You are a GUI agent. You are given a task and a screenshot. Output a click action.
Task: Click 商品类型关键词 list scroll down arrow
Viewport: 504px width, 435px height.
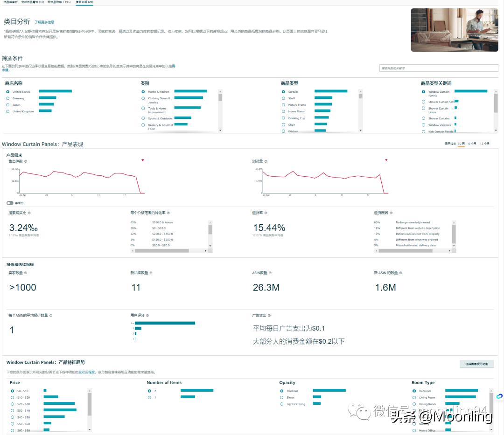496,131
